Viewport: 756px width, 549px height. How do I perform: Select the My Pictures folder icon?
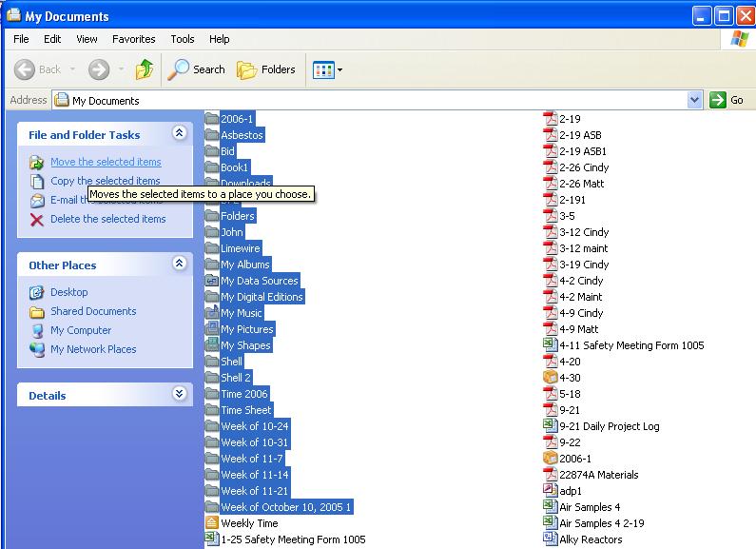click(212, 329)
